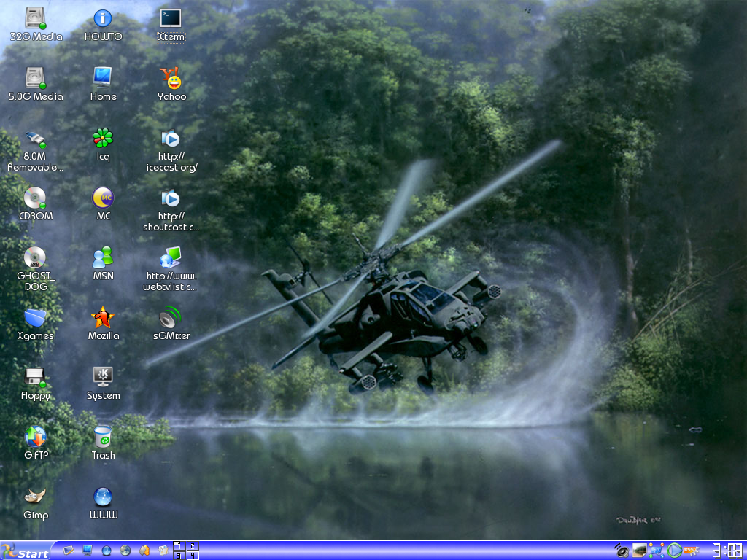The width and height of the screenshot is (747, 560).
Task: Launch the Xterm terminal
Action: point(171,18)
